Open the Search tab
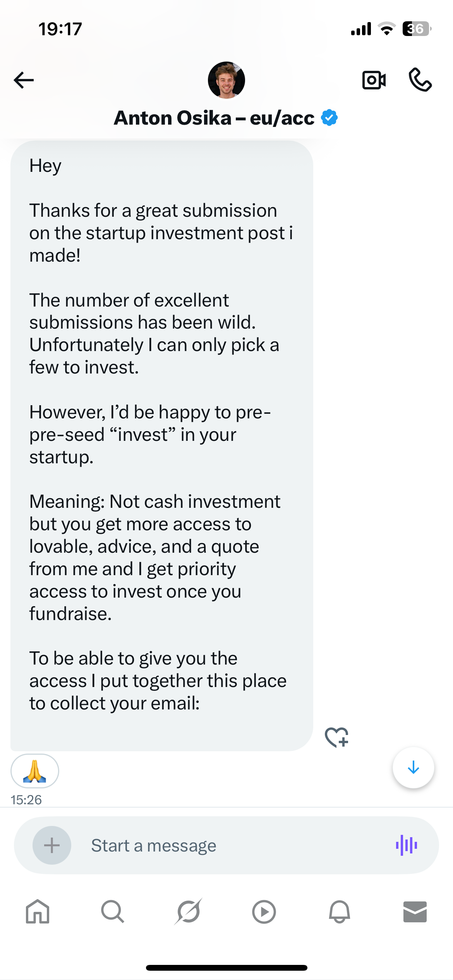Image resolution: width=453 pixels, height=980 pixels. [x=113, y=912]
